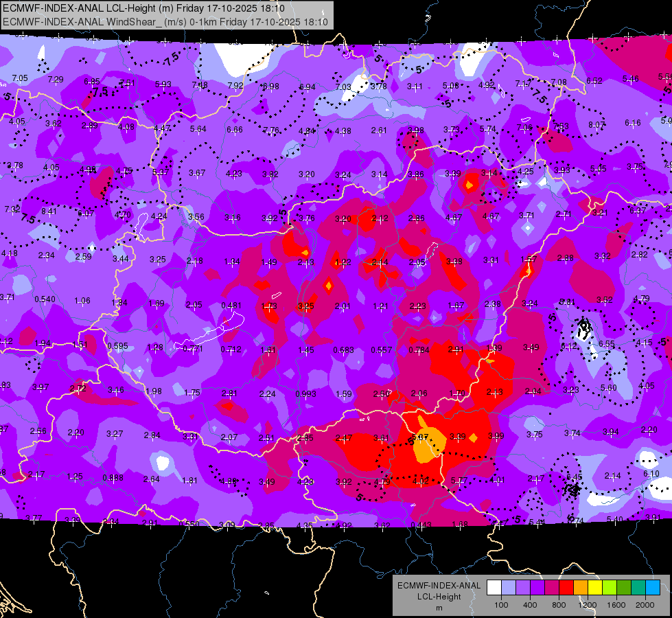Click the wind shear value 0.557
The width and height of the screenshot is (672, 618).
(382, 350)
